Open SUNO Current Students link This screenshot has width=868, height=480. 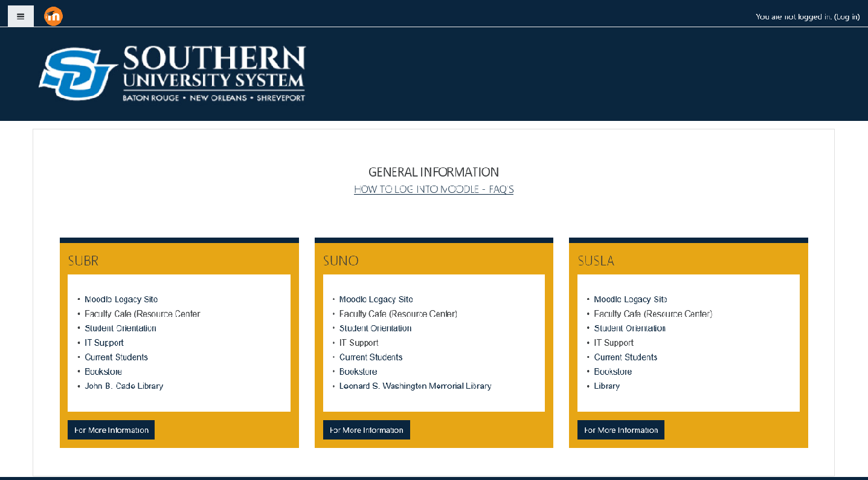click(371, 357)
